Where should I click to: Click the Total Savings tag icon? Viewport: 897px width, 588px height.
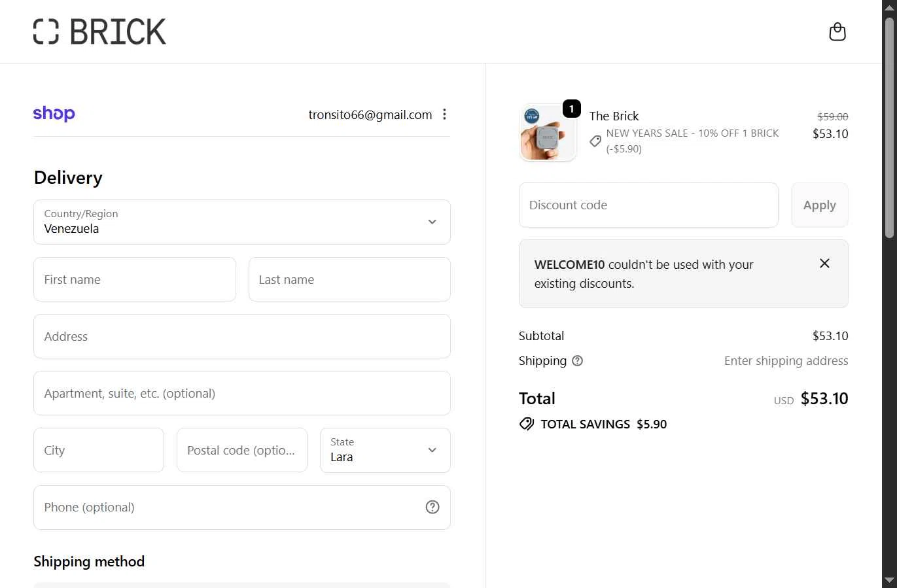point(527,424)
